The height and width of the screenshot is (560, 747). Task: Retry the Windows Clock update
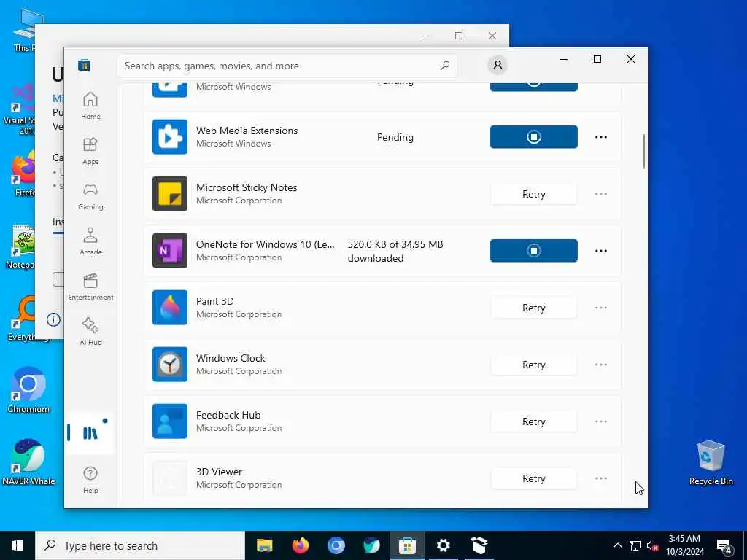click(x=533, y=365)
